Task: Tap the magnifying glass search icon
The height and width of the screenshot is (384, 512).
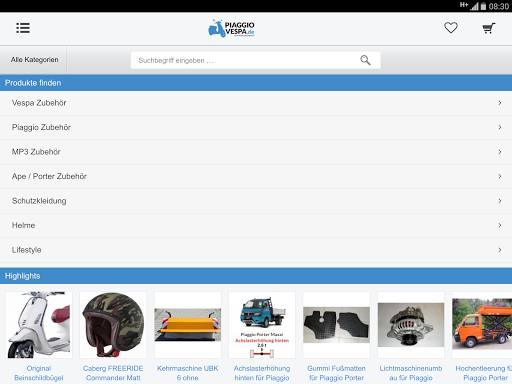Action: click(x=365, y=60)
